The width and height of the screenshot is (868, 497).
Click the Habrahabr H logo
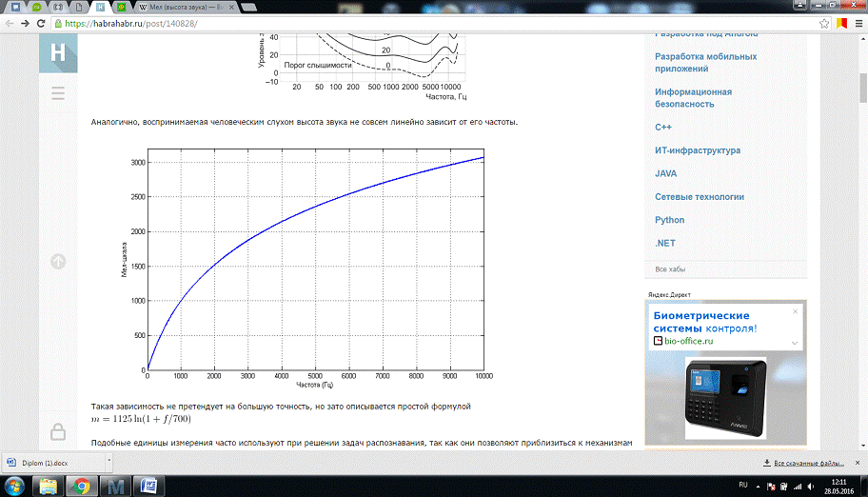tap(58, 53)
